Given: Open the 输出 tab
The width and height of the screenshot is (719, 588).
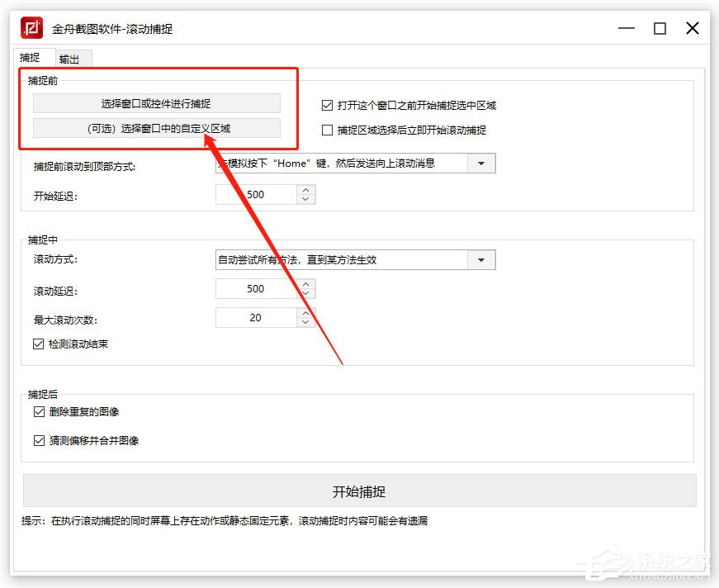Looking at the screenshot, I should click(71, 59).
